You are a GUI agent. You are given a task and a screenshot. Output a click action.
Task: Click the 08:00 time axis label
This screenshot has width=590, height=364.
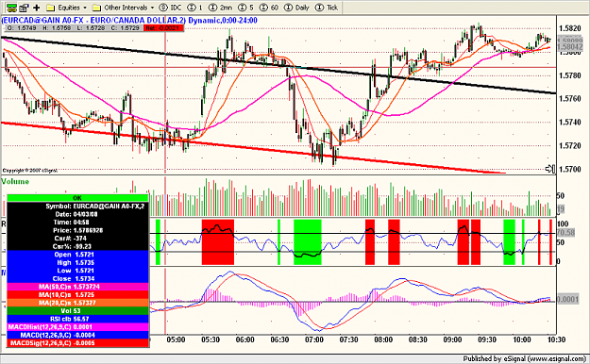click(383, 339)
